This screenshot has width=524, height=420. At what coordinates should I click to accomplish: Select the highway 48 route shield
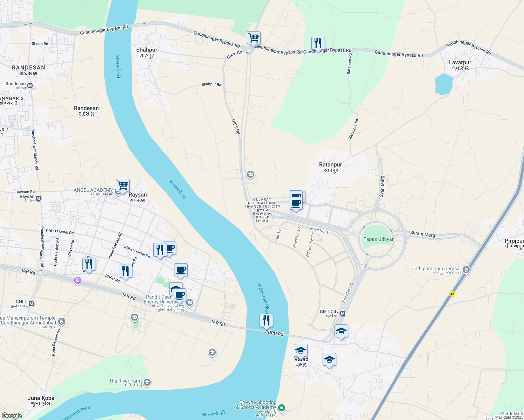[x=452, y=294]
